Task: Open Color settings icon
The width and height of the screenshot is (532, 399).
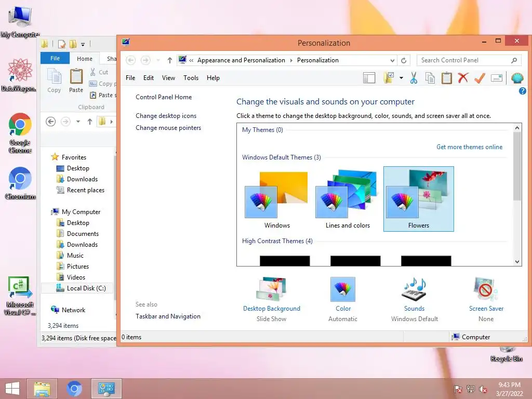Action: click(x=343, y=289)
